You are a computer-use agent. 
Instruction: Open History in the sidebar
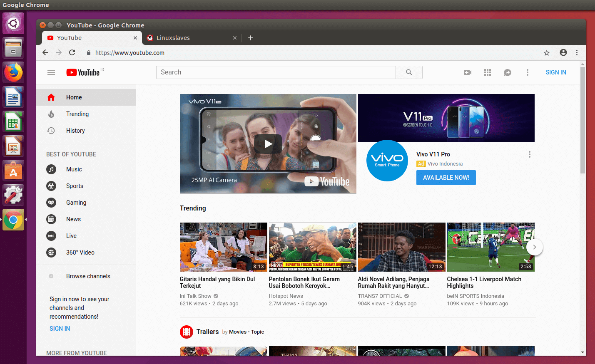86,131
